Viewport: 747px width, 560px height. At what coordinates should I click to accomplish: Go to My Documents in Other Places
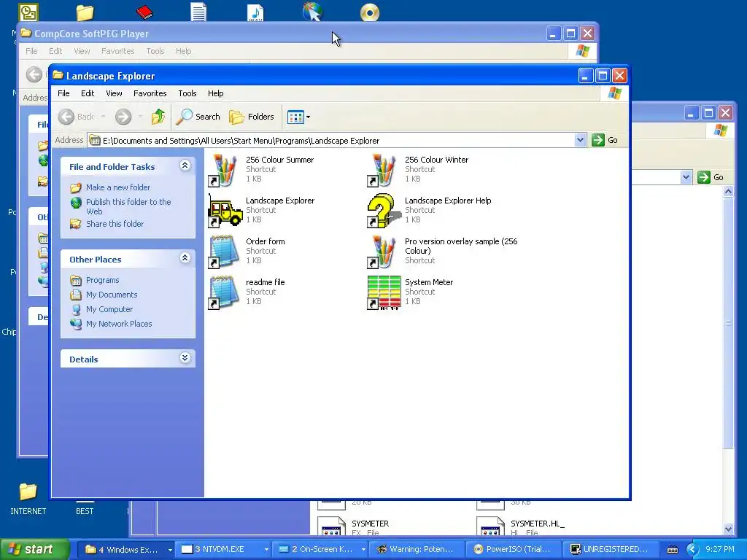(112, 295)
